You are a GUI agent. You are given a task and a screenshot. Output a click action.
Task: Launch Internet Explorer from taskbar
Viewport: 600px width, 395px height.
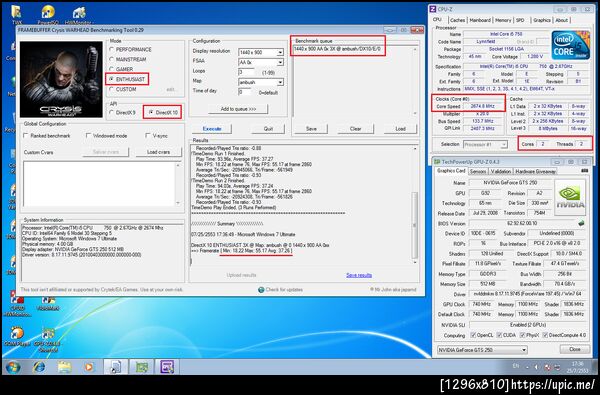[39, 367]
